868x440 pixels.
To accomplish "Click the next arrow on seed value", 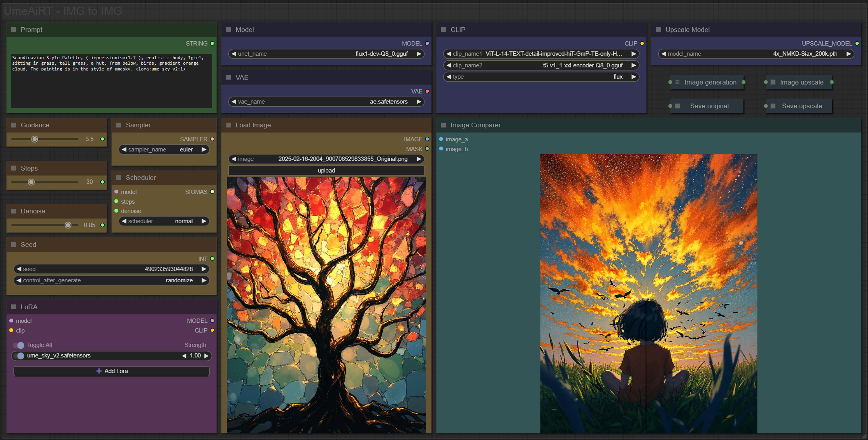I will pyautogui.click(x=203, y=269).
